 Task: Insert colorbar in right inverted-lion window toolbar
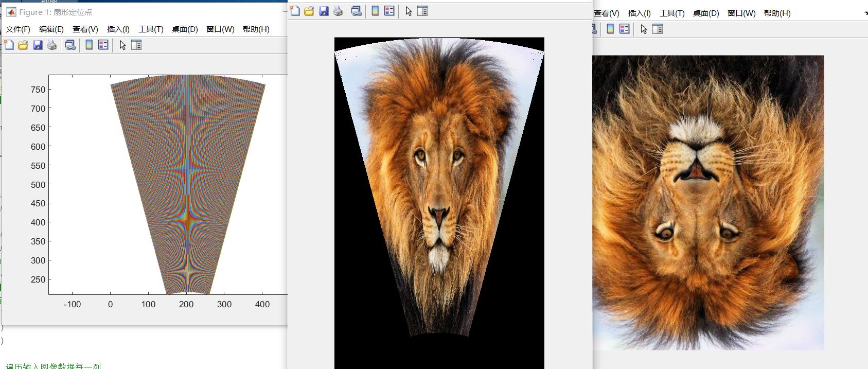click(x=610, y=29)
